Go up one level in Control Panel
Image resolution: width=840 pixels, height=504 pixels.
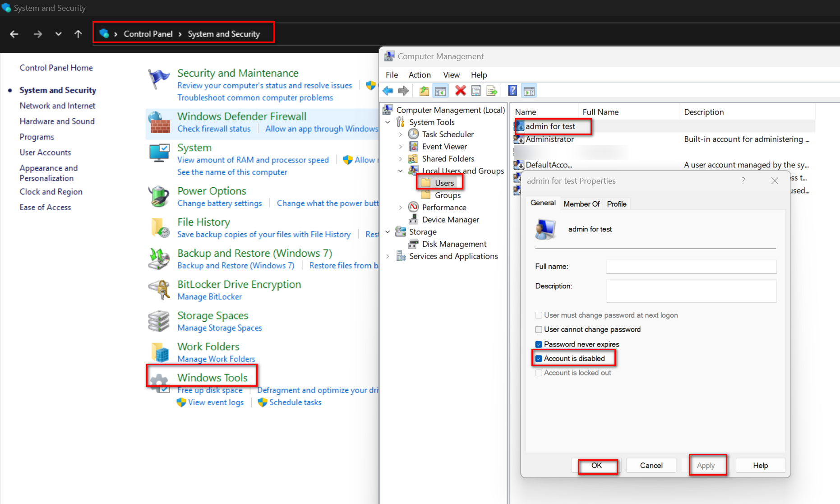(x=78, y=34)
